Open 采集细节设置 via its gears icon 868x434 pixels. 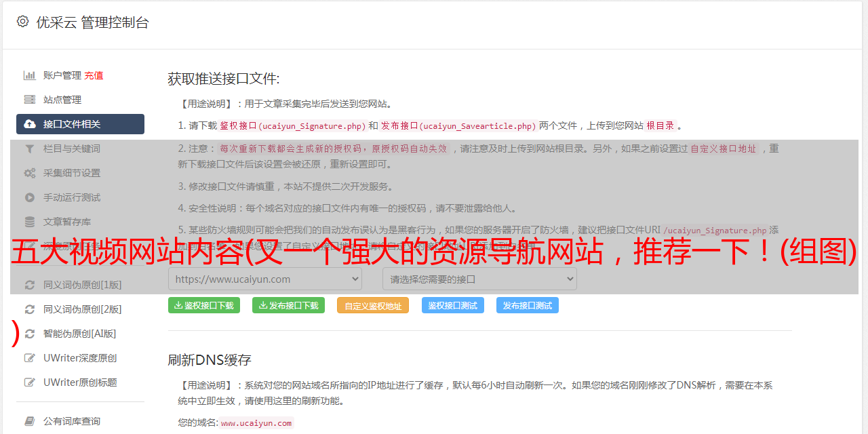tap(30, 173)
